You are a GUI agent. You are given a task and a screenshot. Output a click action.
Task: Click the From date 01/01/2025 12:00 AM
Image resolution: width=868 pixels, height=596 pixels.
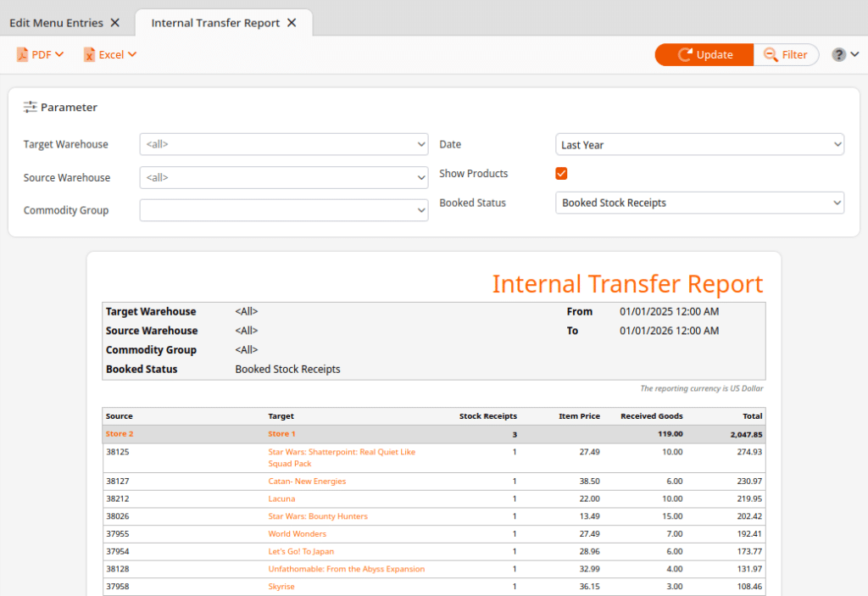(670, 312)
